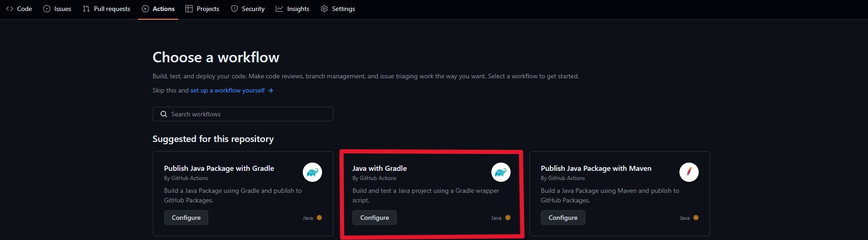Click Gradle elephant logo on Java with Gradle card
The image size is (868, 240).
point(501,172)
